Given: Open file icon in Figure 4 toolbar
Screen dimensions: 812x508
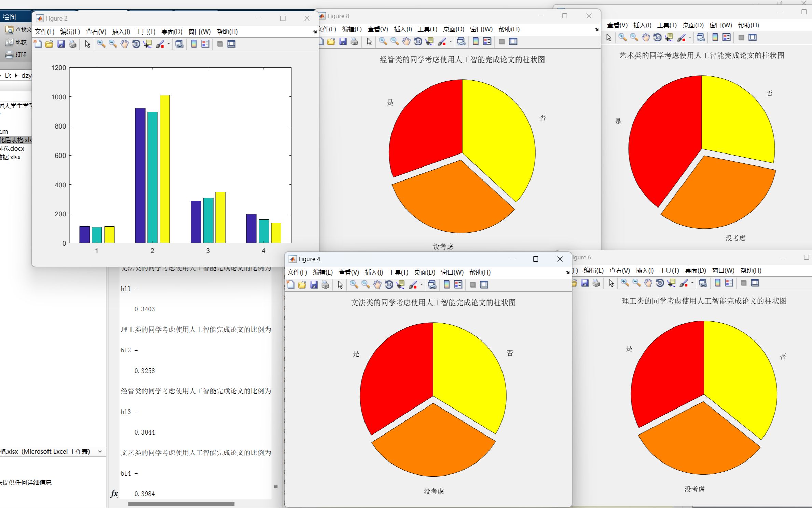Looking at the screenshot, I should (302, 284).
